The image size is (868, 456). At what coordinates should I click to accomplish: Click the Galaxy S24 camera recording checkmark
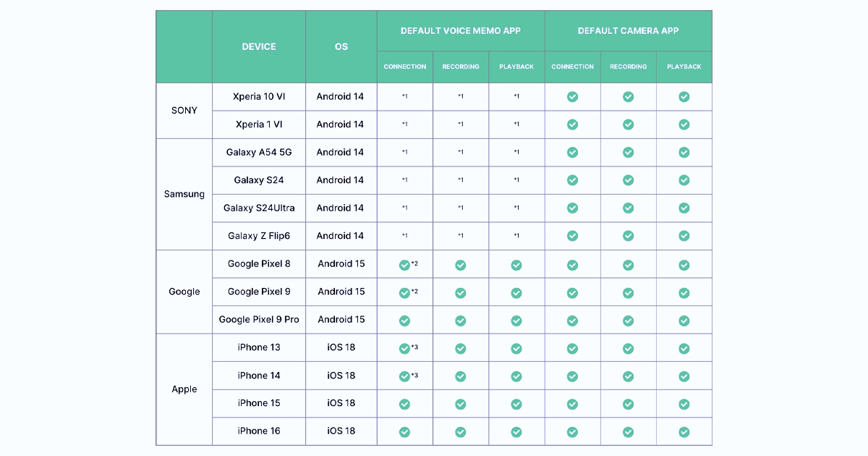pos(628,180)
